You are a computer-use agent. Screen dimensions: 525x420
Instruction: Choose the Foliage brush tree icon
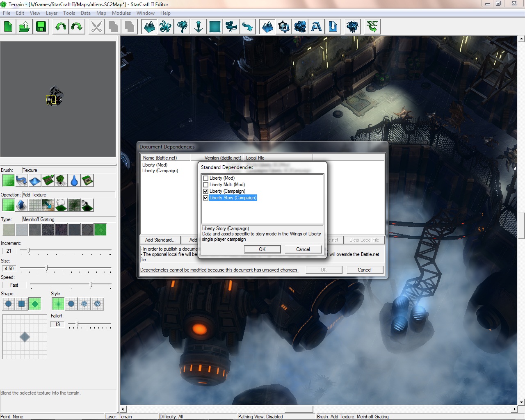61,180
